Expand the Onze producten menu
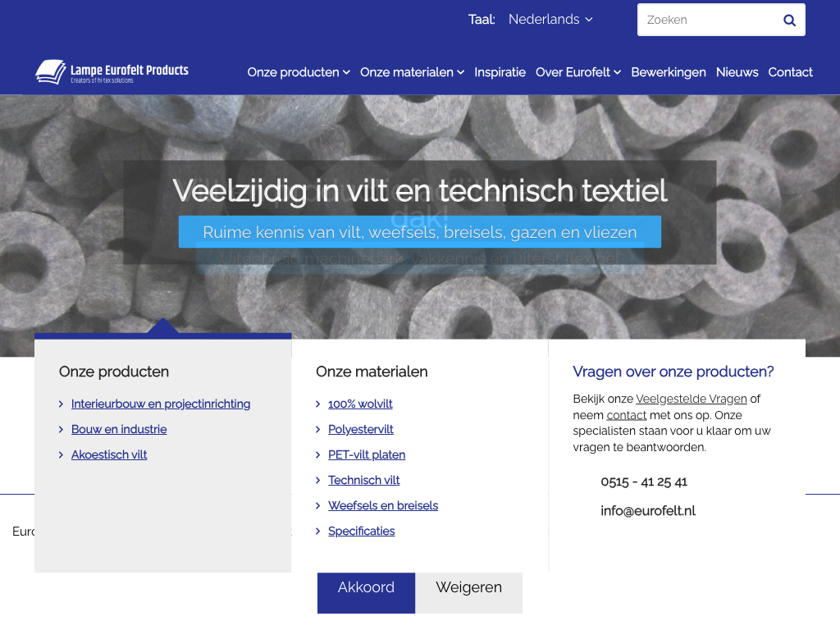The height and width of the screenshot is (630, 840). (x=299, y=72)
